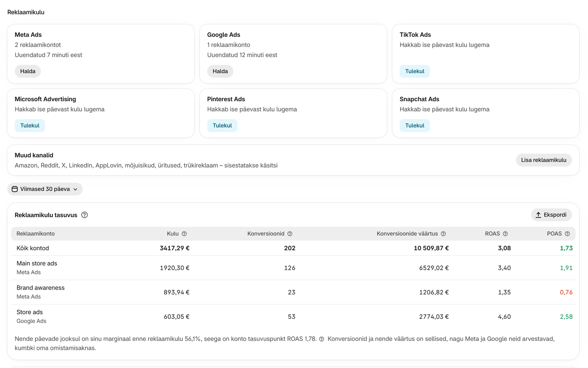Click help icon beside Reklaamikulu tasuvus title
Image resolution: width=588 pixels, height=368 pixels.
click(x=85, y=215)
